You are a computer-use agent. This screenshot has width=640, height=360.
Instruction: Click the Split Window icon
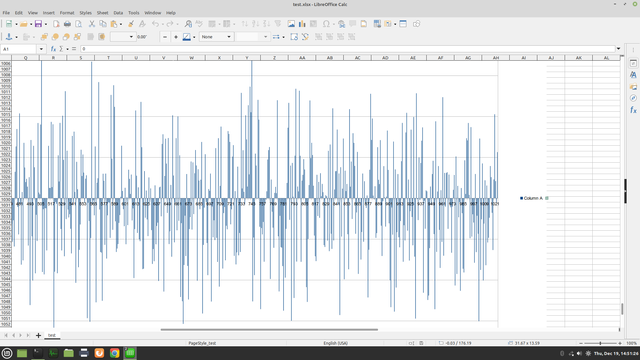(x=403, y=24)
